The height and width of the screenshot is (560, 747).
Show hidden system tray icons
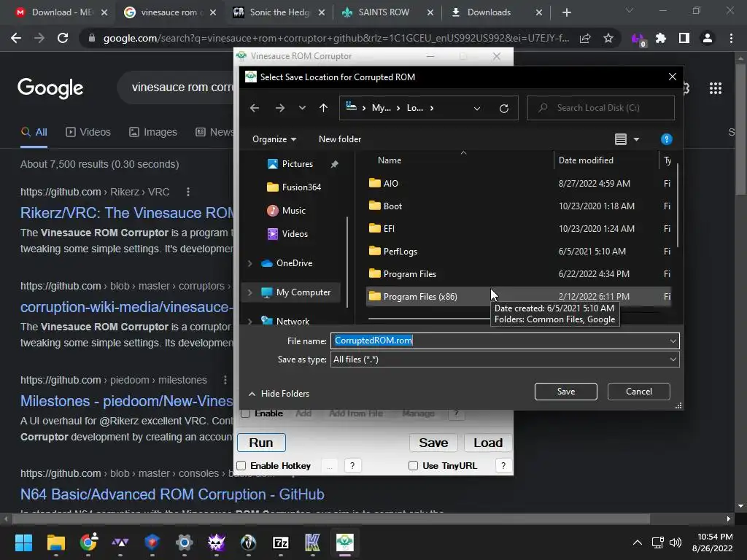tap(637, 542)
